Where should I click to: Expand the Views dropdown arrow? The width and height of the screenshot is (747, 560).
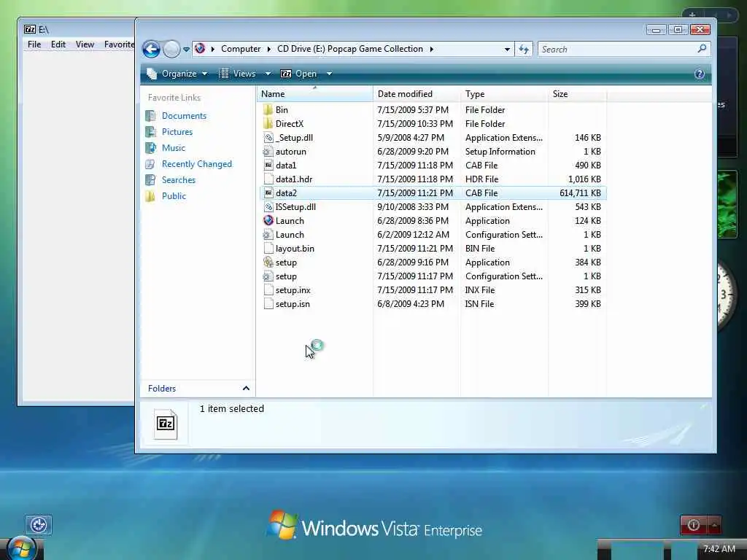268,74
